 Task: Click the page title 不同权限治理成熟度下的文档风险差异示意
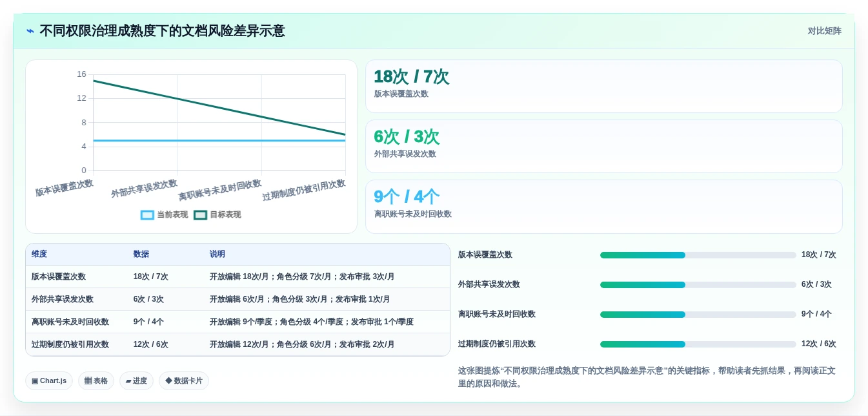[162, 31]
